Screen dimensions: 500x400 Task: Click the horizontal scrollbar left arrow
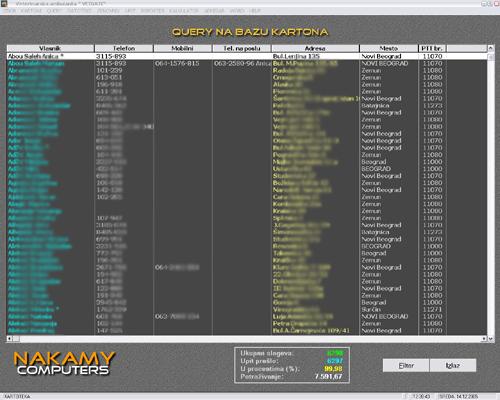tap(9, 339)
